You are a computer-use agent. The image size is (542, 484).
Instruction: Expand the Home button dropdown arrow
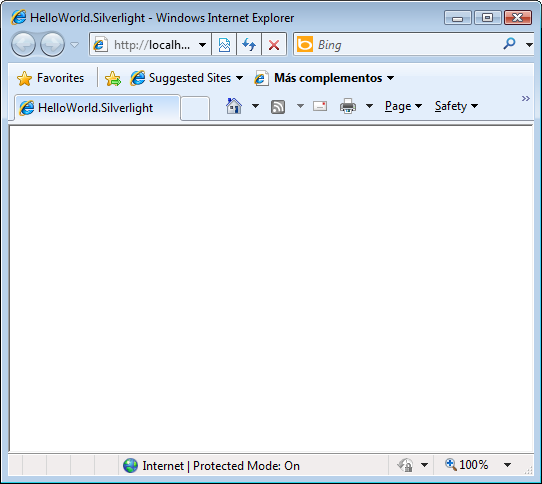pos(255,106)
